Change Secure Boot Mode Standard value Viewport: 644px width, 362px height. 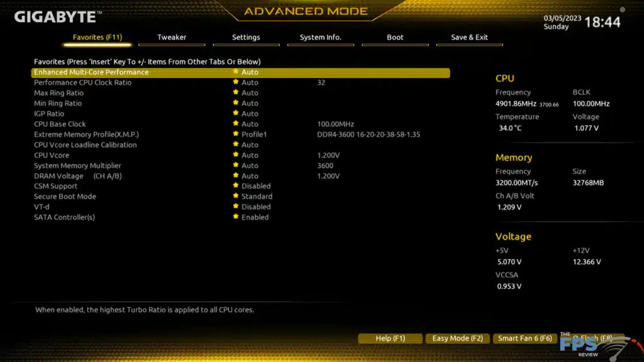pos(257,197)
